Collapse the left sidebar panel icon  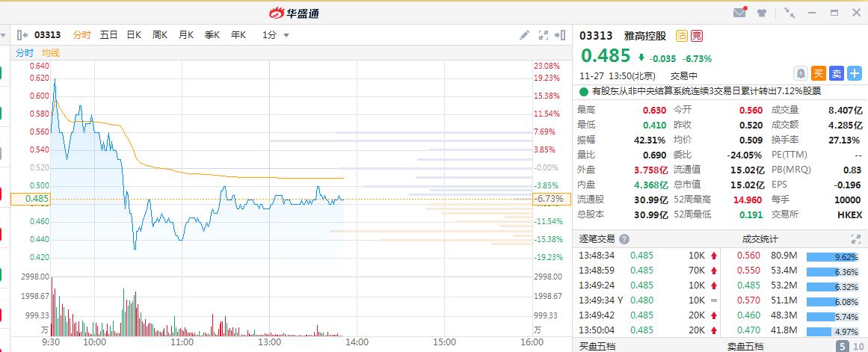coord(21,35)
